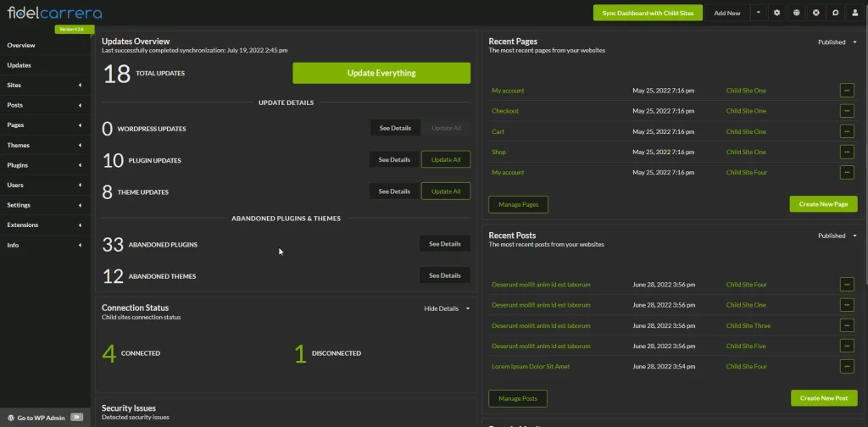Screen dimensions: 868x427
Task: Open actions menu for Shop page row
Action: click(847, 152)
